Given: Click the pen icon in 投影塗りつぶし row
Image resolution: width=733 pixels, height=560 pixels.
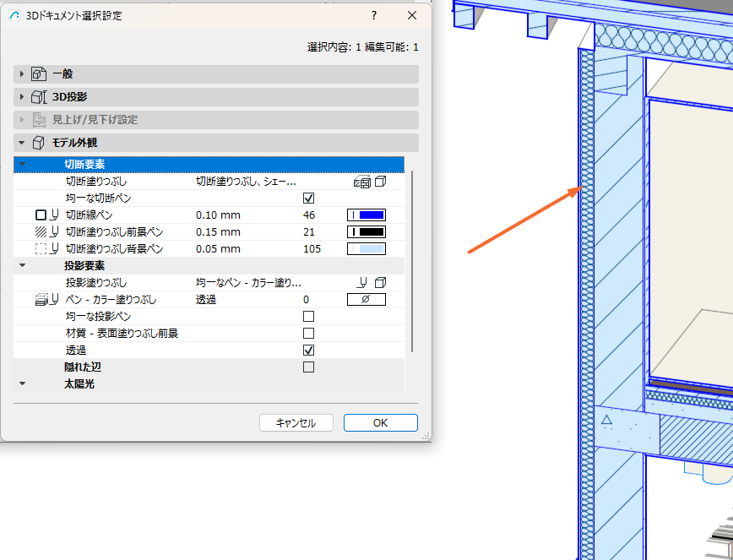Looking at the screenshot, I should pos(362,282).
